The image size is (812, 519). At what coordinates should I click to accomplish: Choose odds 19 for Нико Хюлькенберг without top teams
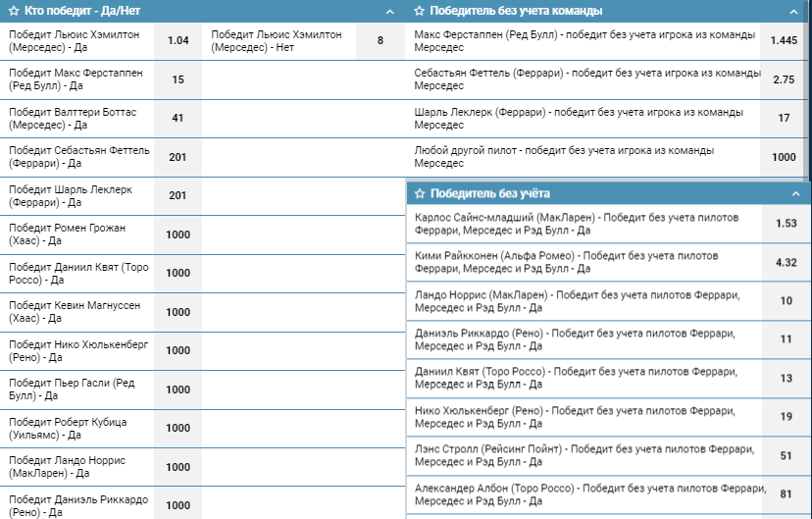(787, 417)
